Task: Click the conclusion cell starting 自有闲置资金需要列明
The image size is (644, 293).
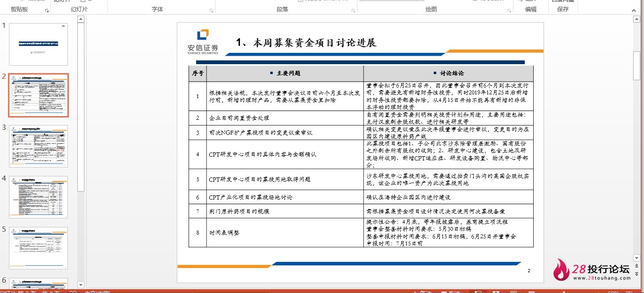Action: (448, 118)
